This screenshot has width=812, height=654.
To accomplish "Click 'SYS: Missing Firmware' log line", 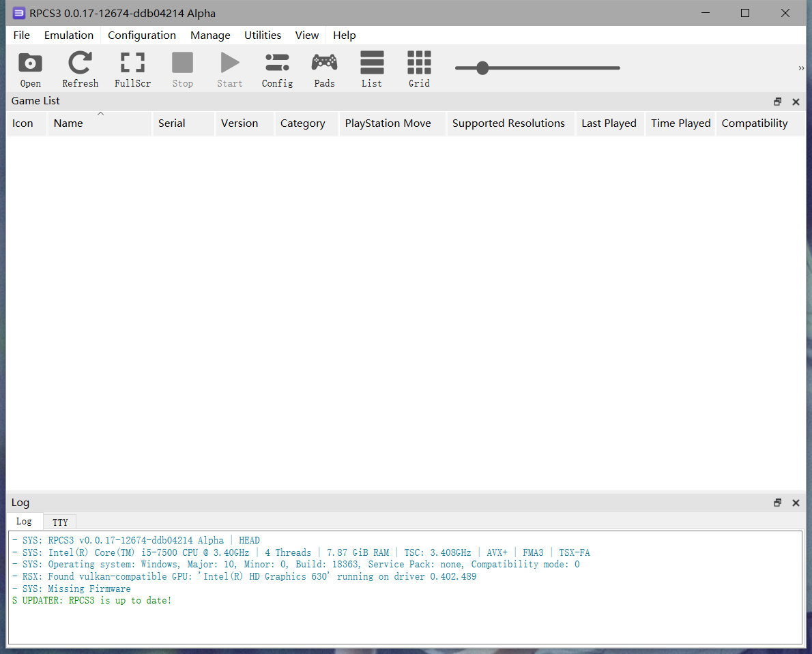I will (x=72, y=589).
